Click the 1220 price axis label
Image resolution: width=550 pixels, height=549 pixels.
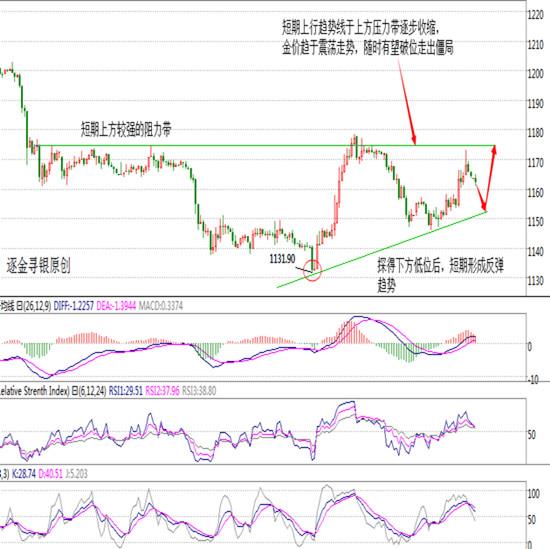tap(536, 14)
